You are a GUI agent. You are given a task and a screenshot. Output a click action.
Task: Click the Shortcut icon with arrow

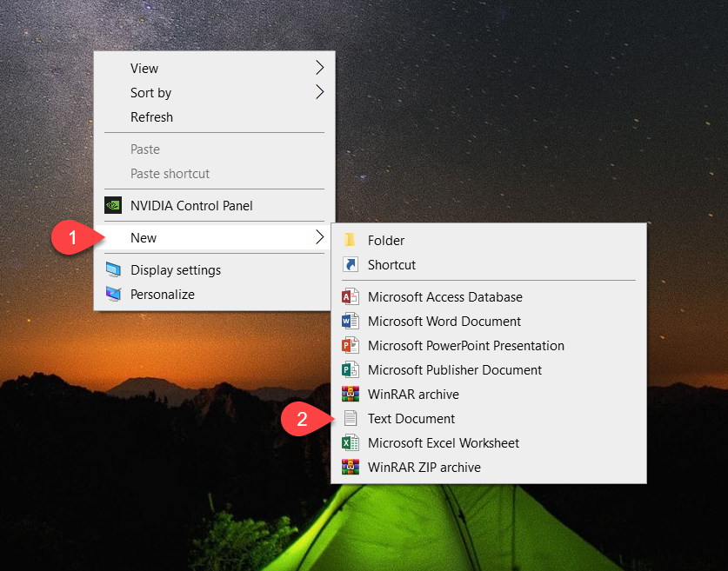pyautogui.click(x=350, y=265)
